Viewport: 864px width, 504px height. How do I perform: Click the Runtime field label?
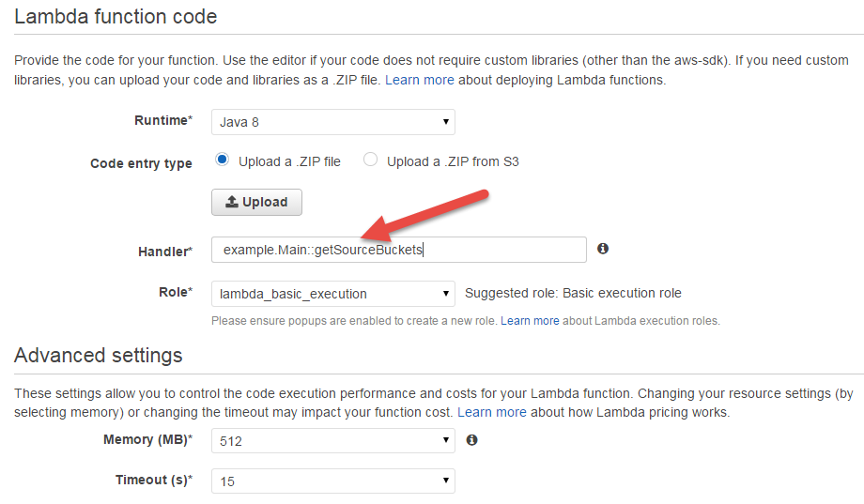163,121
